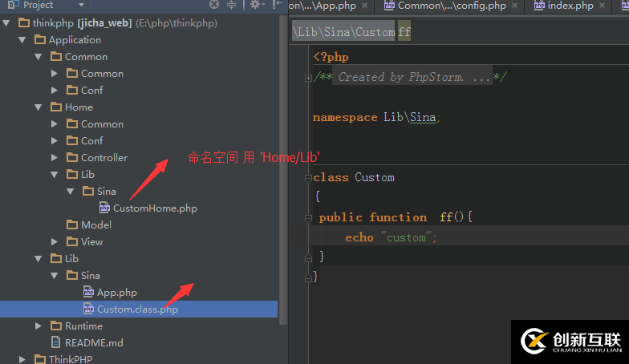Click the Project tool window icon
Screen dimensions: 629x364
13,5
